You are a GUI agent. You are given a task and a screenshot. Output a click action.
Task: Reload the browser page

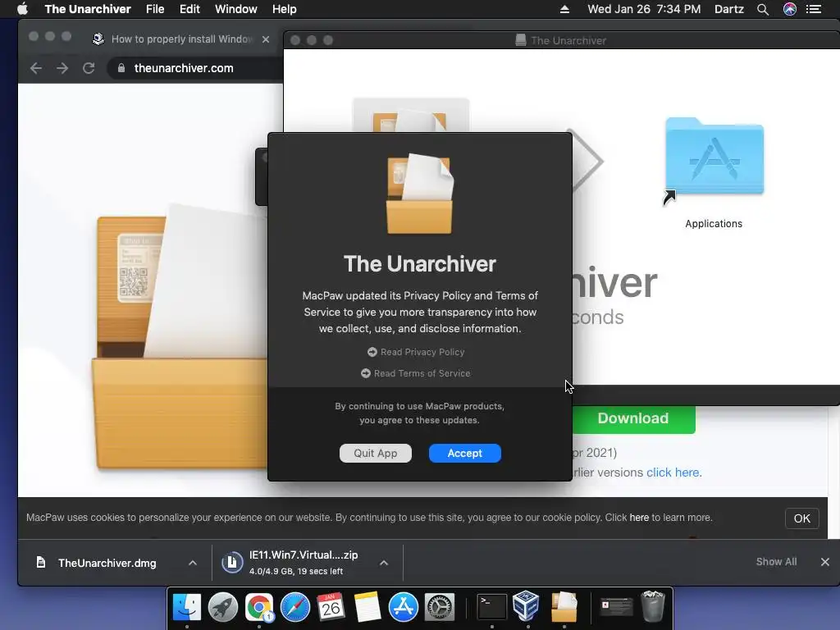click(89, 68)
